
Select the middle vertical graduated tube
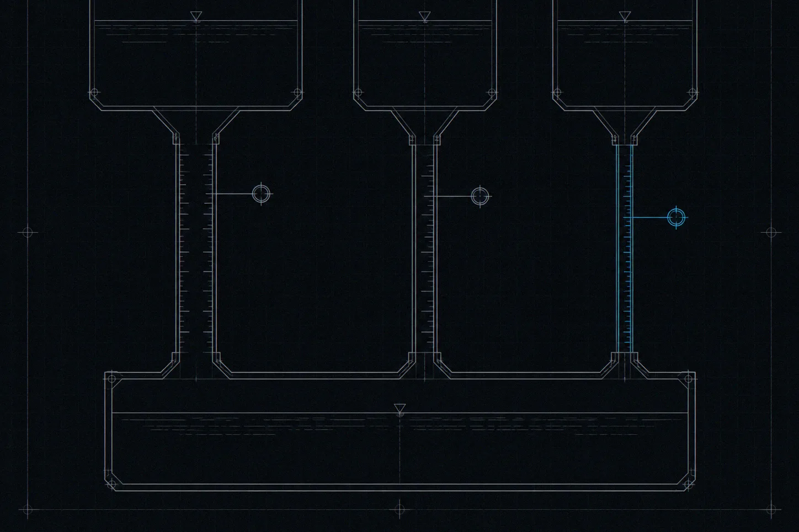click(424, 248)
